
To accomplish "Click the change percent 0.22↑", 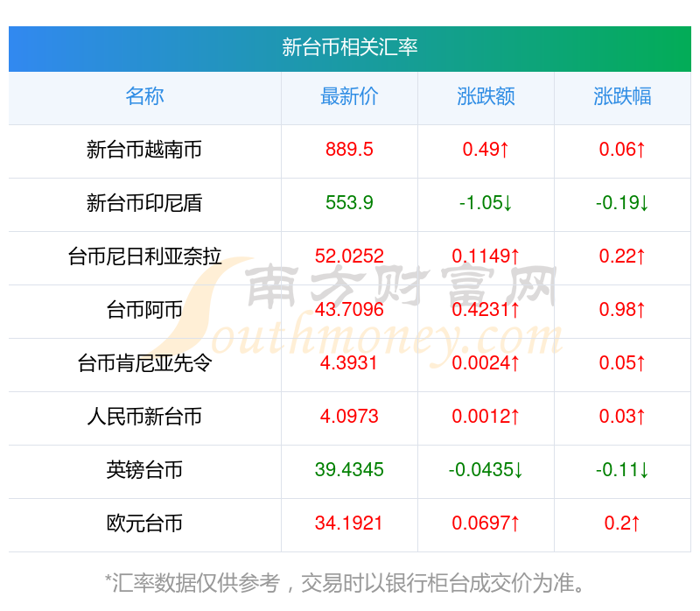I will click(622, 256).
